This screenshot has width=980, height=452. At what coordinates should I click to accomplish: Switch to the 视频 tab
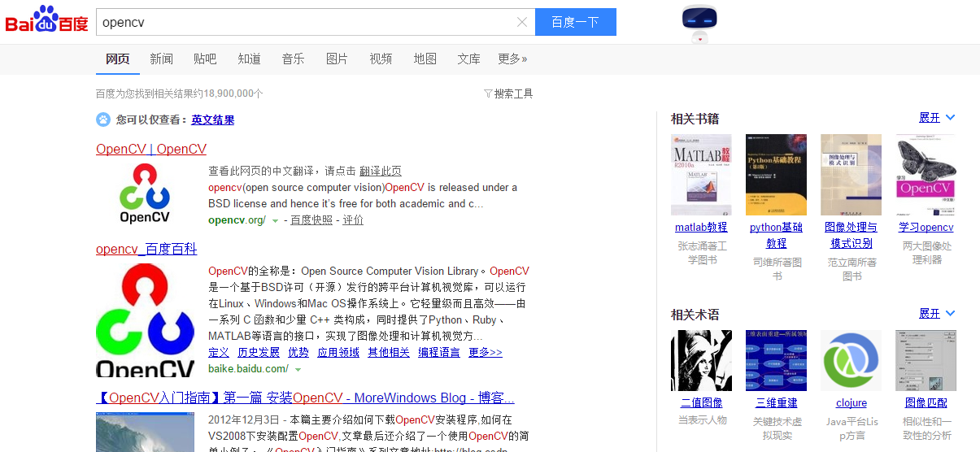point(381,59)
